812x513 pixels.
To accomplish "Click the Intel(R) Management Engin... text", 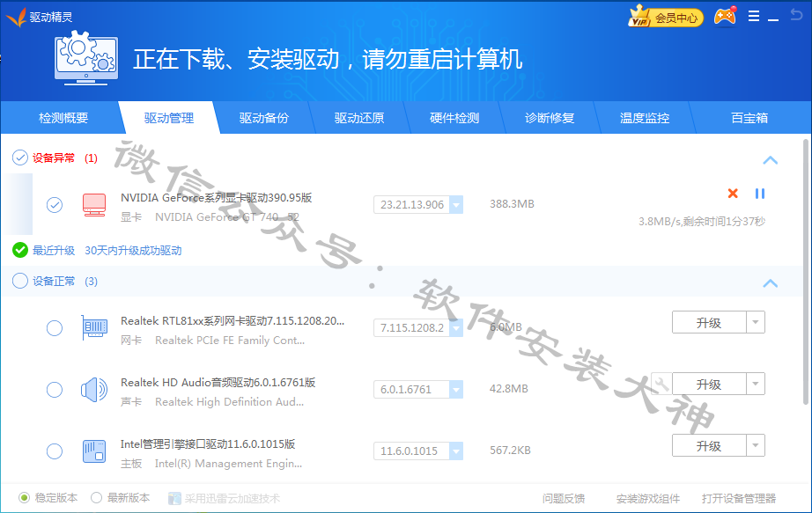I will (x=228, y=464).
